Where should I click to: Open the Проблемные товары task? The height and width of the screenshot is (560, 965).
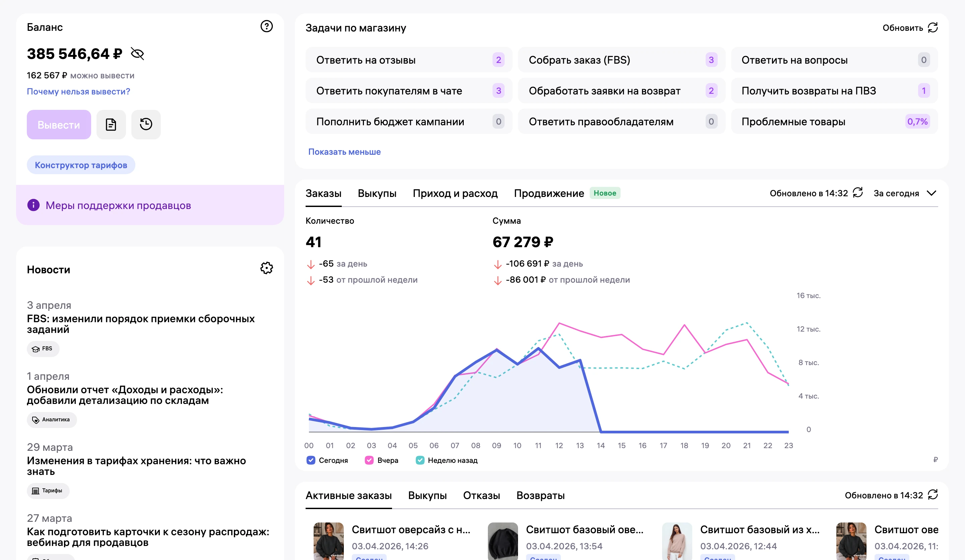click(x=834, y=121)
